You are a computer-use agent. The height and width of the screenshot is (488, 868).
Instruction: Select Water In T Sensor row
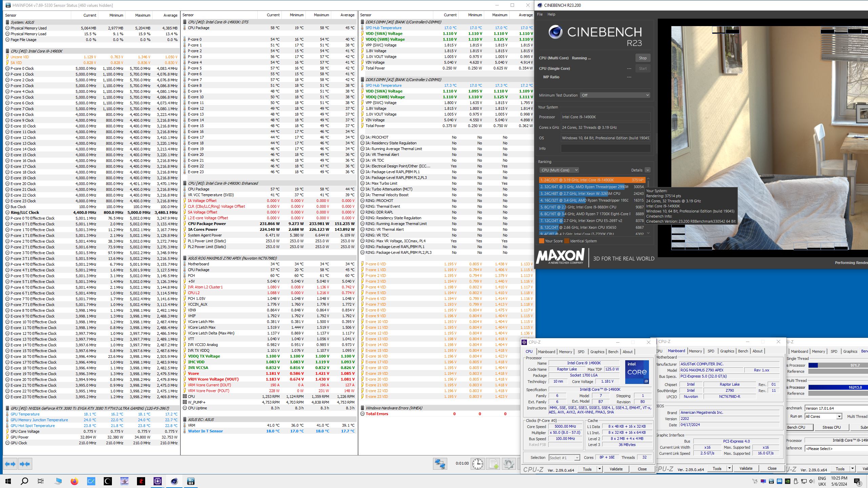pyautogui.click(x=270, y=431)
